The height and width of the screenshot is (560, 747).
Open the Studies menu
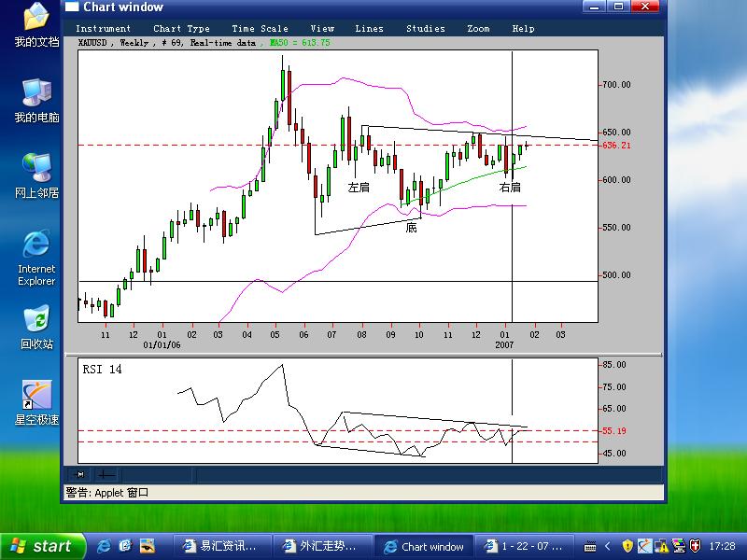(426, 29)
